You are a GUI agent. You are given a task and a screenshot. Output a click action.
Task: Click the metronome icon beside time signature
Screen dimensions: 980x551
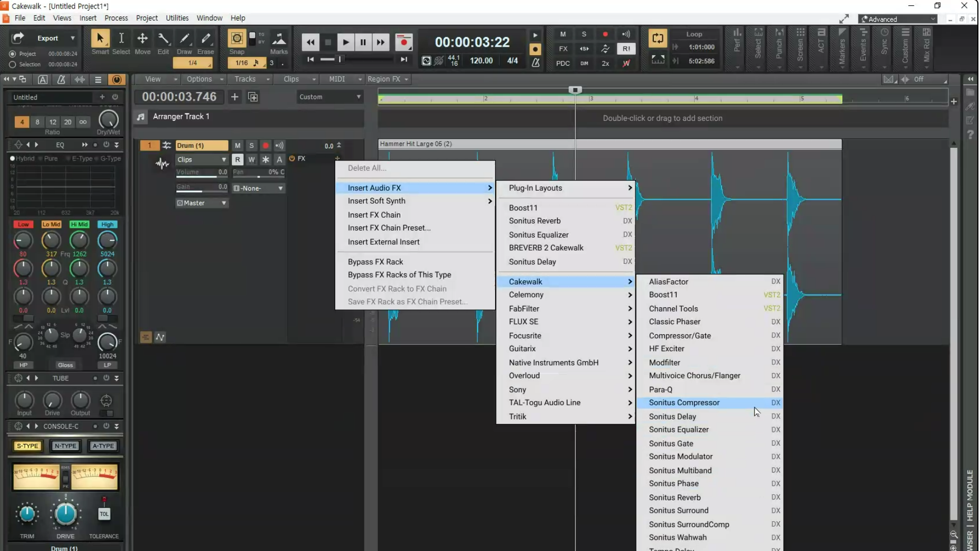click(535, 62)
